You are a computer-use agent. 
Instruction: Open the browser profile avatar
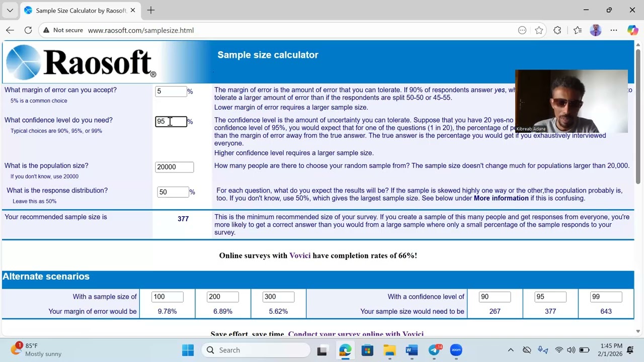596,30
